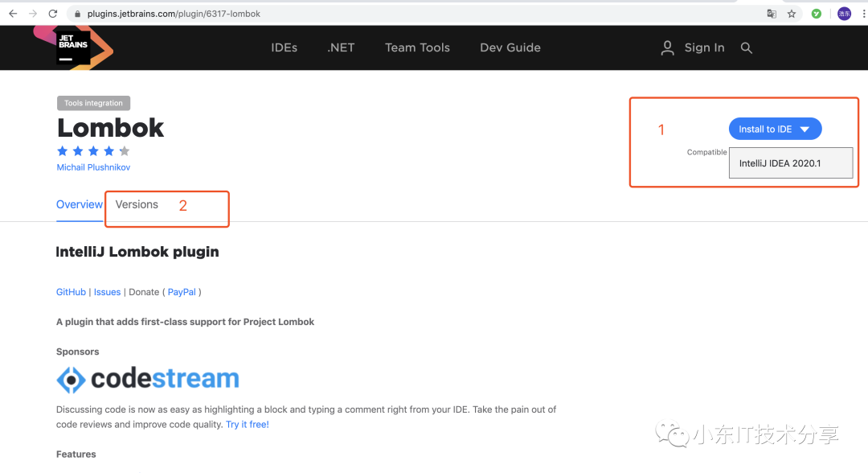Image resolution: width=868 pixels, height=473 pixels.
Task: Open the GitHub link
Action: (x=71, y=292)
